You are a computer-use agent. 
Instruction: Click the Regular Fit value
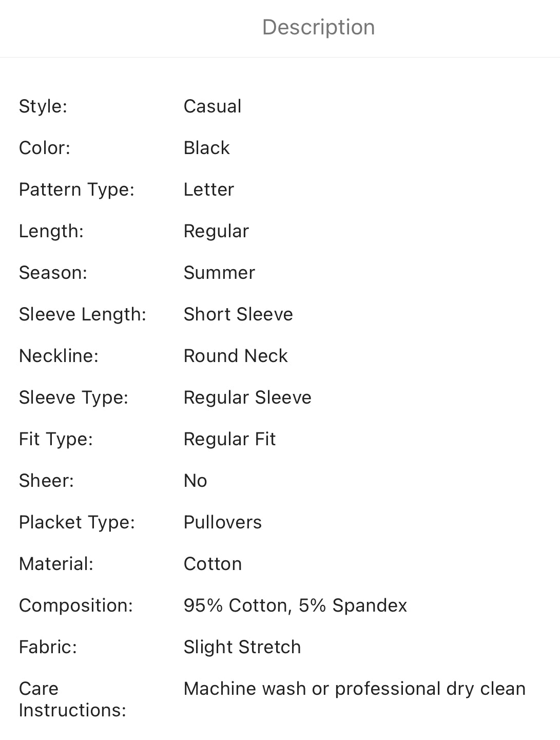coord(229,439)
